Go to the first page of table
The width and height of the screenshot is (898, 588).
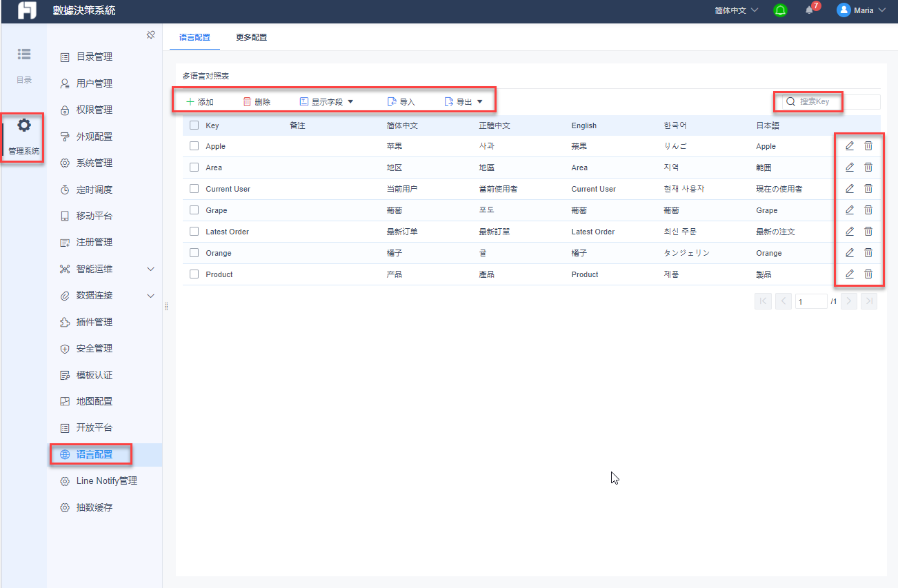click(763, 301)
